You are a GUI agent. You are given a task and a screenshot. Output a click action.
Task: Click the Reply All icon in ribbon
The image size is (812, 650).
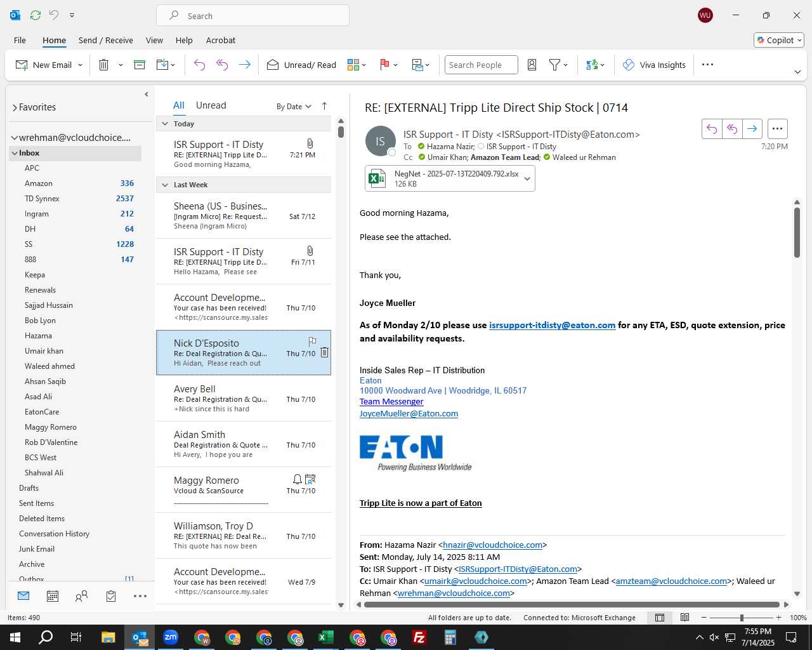tap(222, 65)
